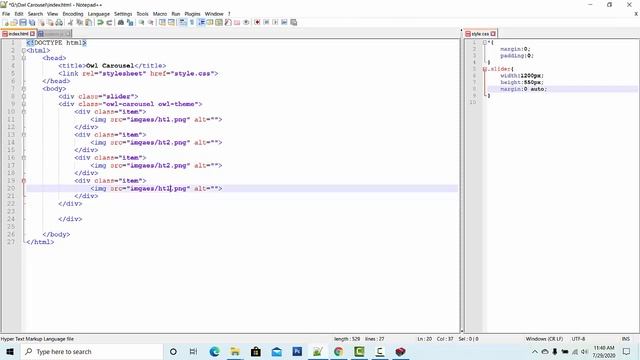Click the Owl Carousel title text

(x=110, y=66)
